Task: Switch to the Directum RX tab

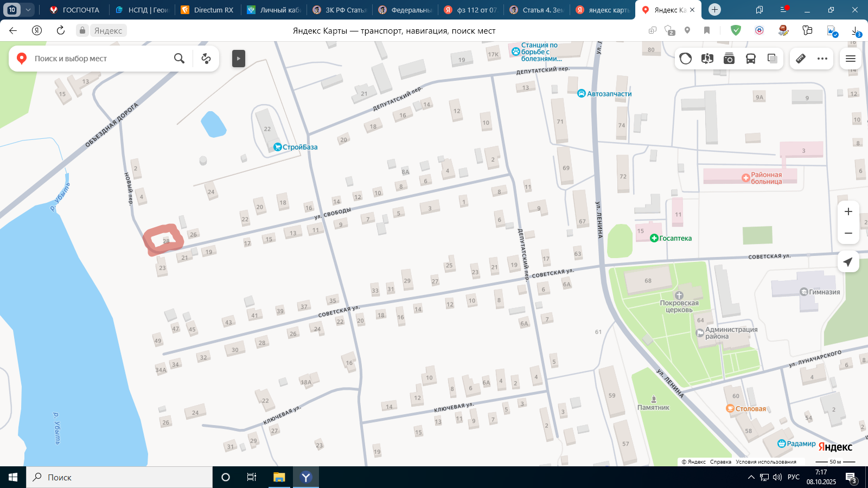Action: tap(208, 10)
